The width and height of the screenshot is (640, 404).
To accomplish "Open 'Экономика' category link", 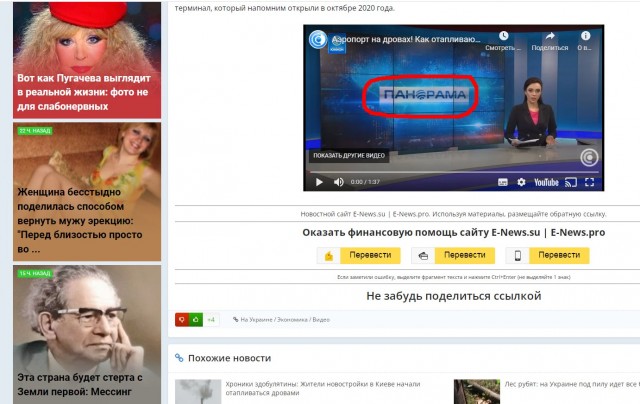I will pos(292,320).
